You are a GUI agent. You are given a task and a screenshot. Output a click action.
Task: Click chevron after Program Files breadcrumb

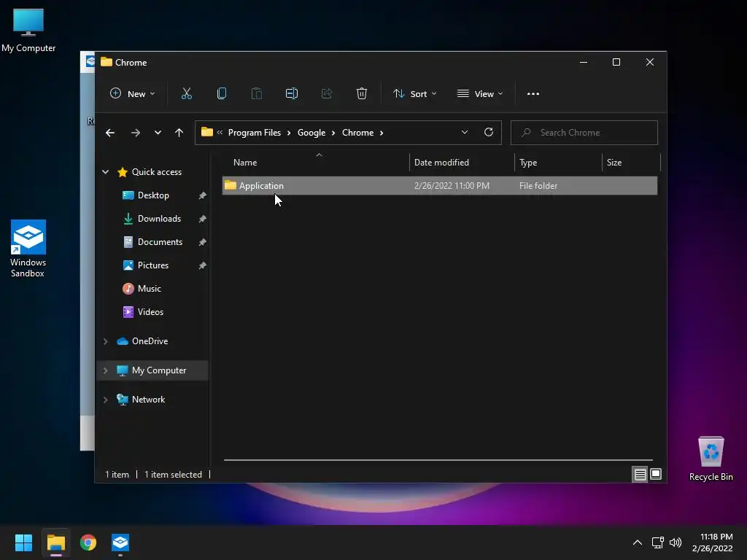(x=289, y=133)
